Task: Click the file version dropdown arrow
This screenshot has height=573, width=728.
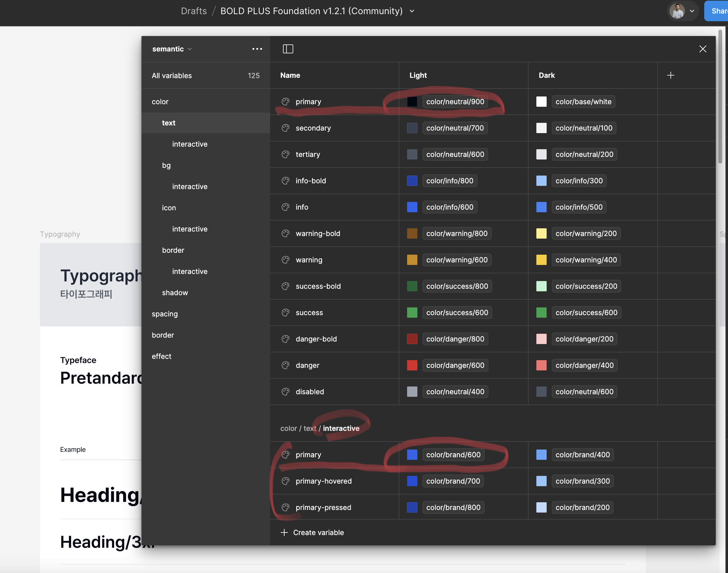Action: pyautogui.click(x=414, y=11)
